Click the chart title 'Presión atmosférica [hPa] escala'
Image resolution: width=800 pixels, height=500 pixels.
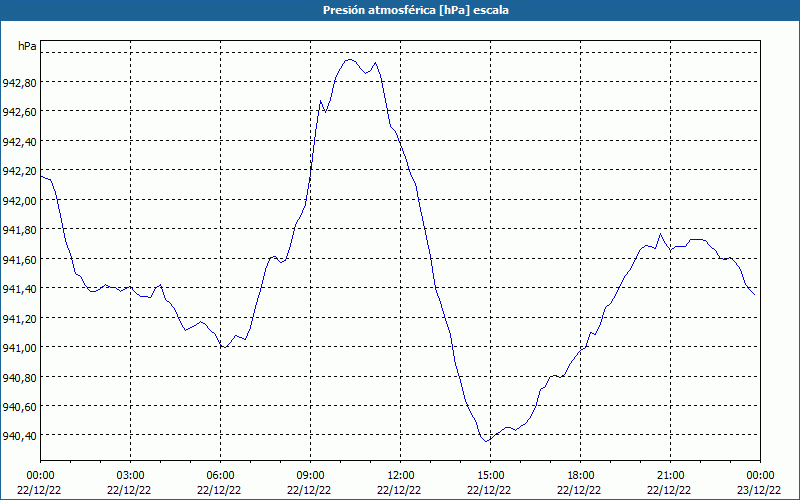tap(416, 10)
